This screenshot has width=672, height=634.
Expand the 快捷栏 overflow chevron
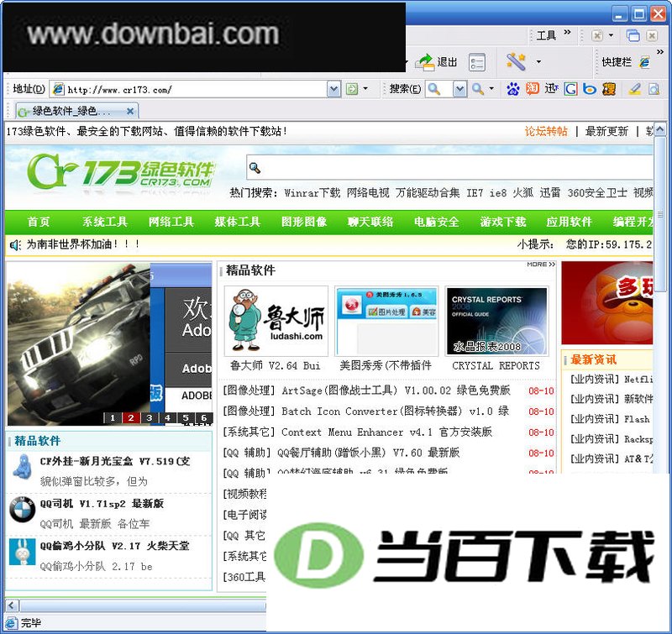(x=660, y=52)
